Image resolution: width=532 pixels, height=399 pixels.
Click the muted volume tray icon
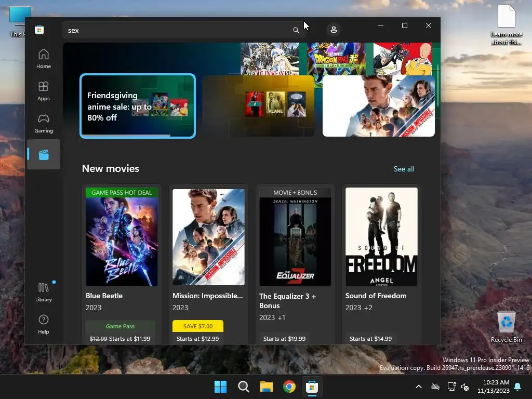tap(465, 387)
